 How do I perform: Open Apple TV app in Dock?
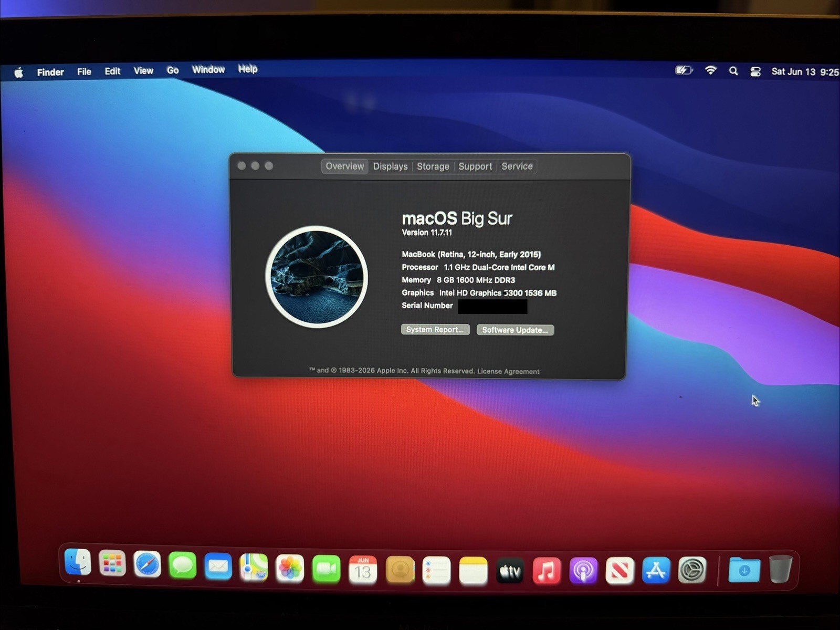pos(510,571)
